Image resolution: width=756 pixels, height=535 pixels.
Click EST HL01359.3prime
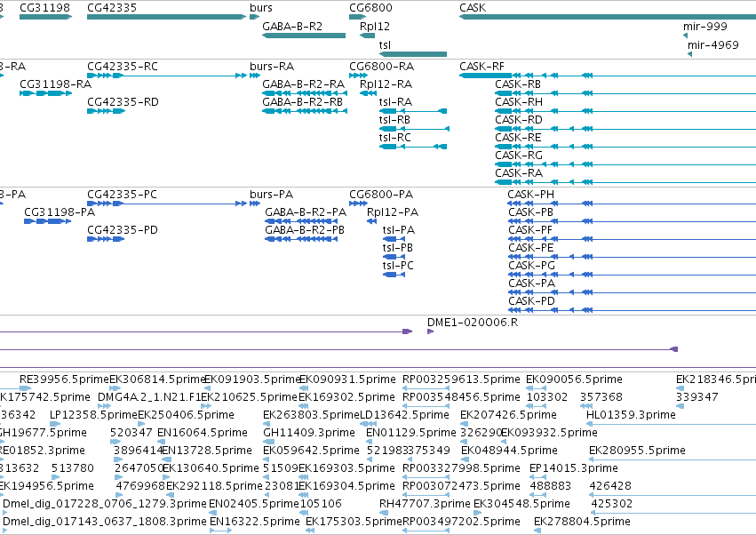click(x=671, y=424)
